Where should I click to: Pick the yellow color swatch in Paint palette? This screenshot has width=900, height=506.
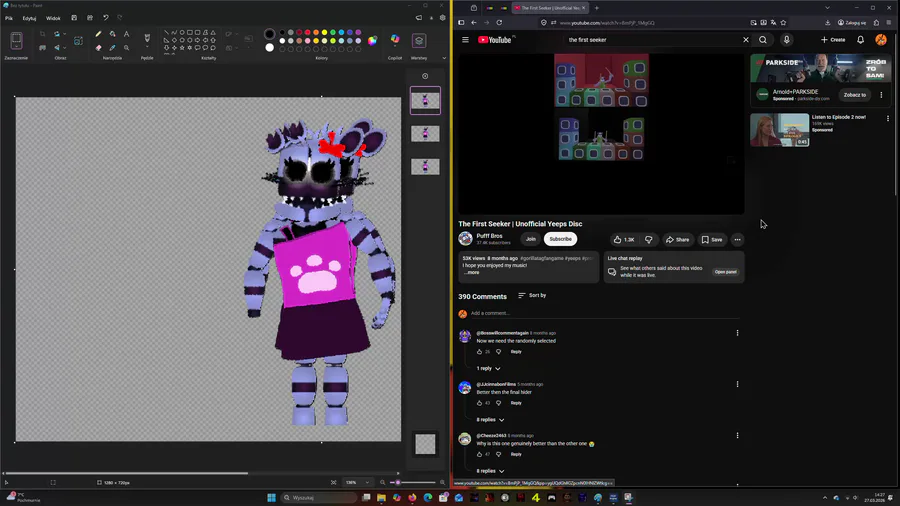point(324,33)
